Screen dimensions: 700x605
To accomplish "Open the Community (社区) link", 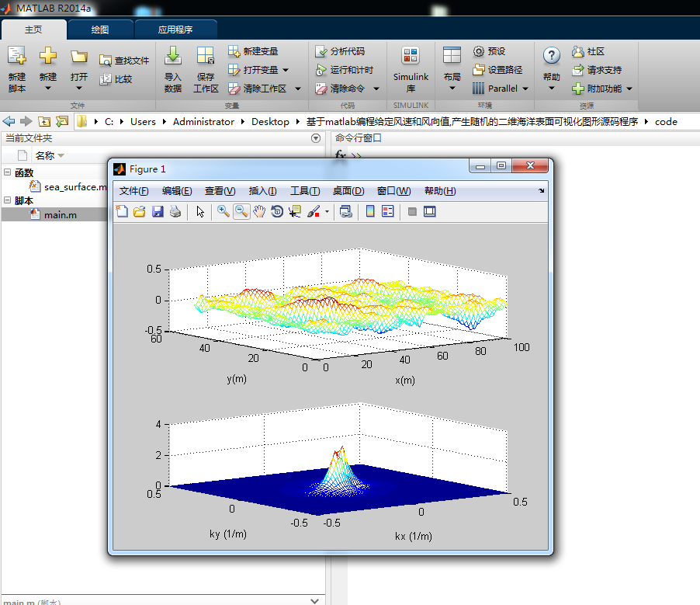I will click(x=588, y=51).
